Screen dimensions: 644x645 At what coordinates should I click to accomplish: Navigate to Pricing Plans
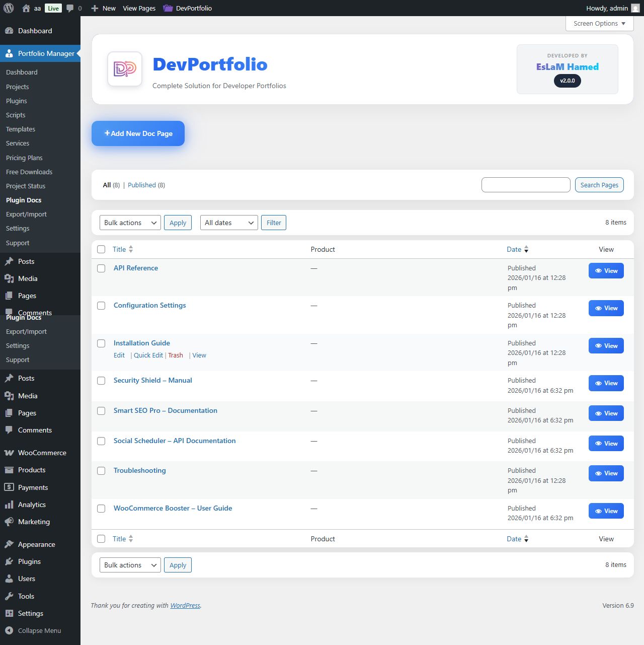(x=24, y=158)
